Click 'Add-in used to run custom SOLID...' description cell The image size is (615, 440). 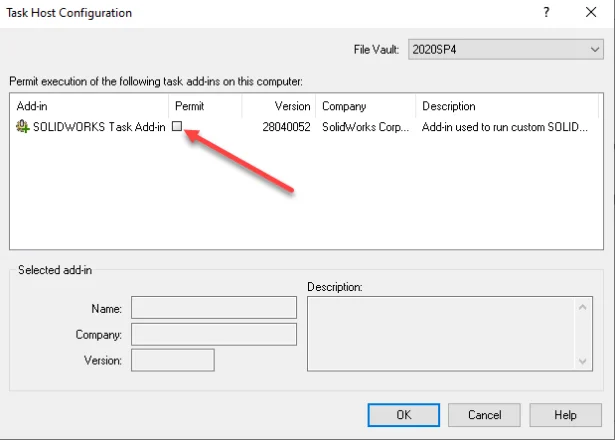pos(505,127)
